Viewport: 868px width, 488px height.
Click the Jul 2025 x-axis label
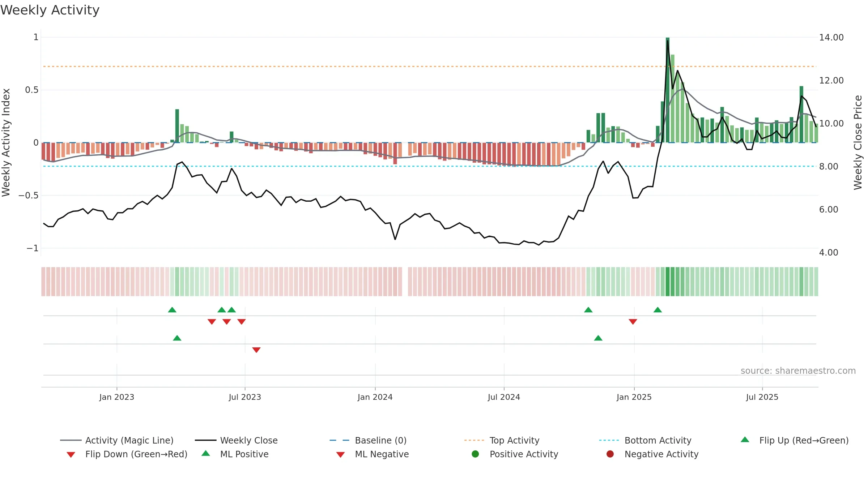pyautogui.click(x=762, y=397)
